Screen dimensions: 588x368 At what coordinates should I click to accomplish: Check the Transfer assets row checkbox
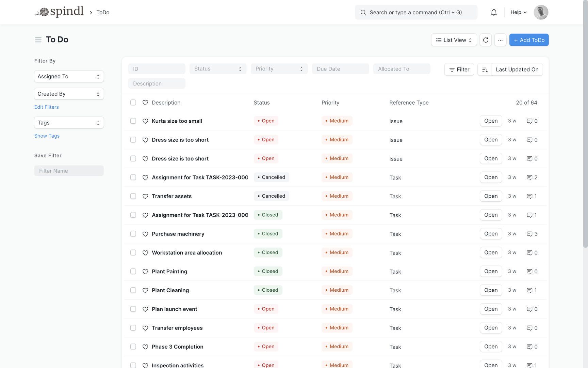point(133,196)
